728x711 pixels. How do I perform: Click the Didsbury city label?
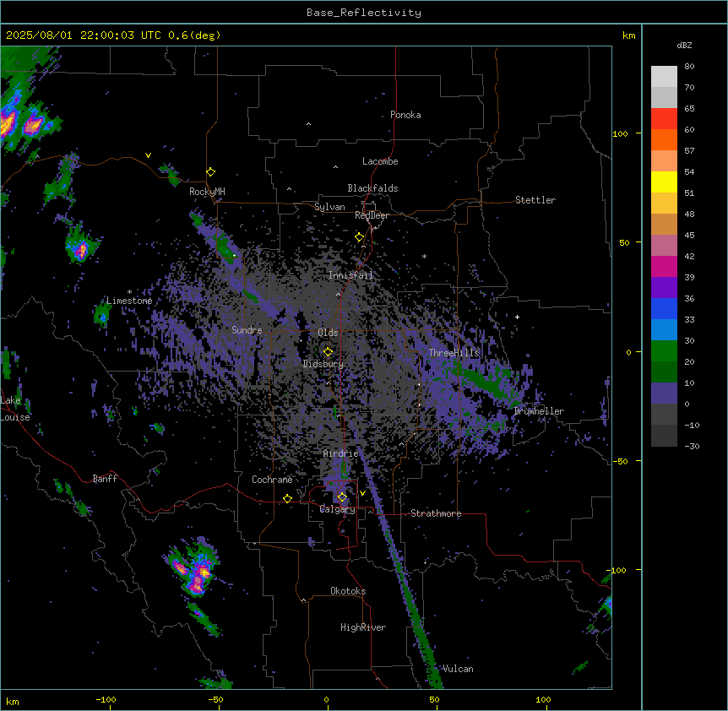323,364
